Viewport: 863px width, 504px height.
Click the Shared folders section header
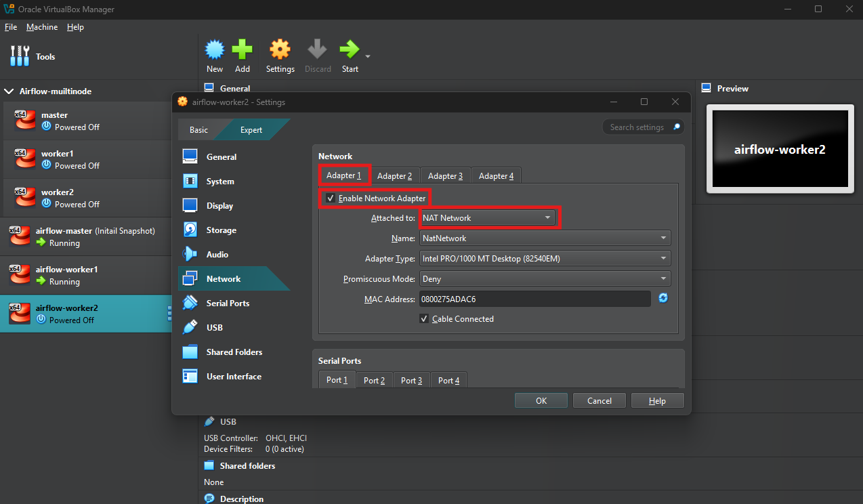(x=247, y=466)
